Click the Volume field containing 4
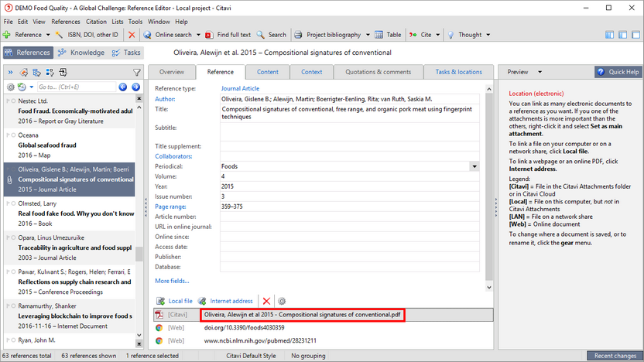Screen dimensions: 644x362 [350, 176]
